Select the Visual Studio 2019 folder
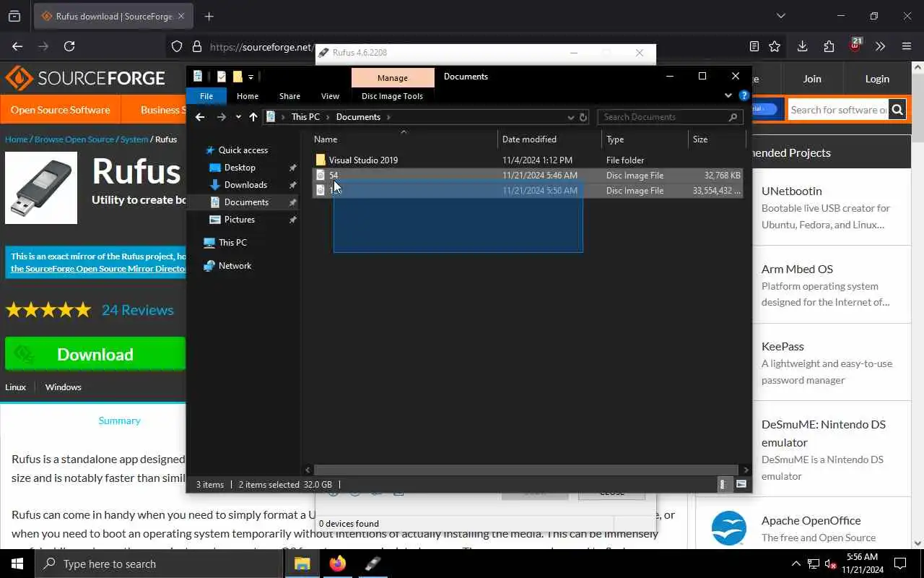Image resolution: width=924 pixels, height=578 pixels. tap(363, 160)
